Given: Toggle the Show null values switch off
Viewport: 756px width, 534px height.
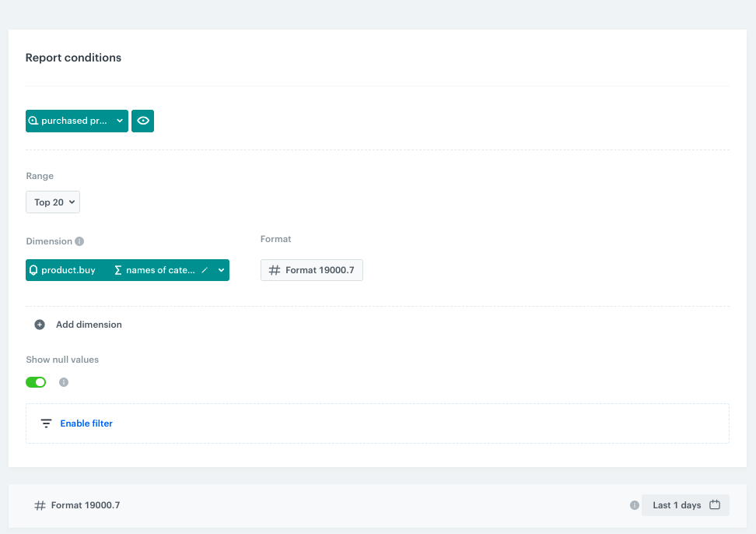Looking at the screenshot, I should click(x=36, y=382).
